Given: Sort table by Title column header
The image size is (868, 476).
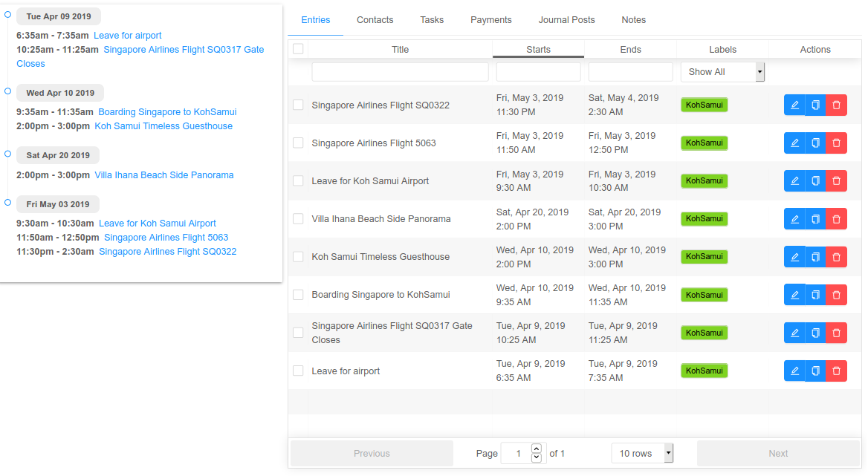Looking at the screenshot, I should click(400, 49).
